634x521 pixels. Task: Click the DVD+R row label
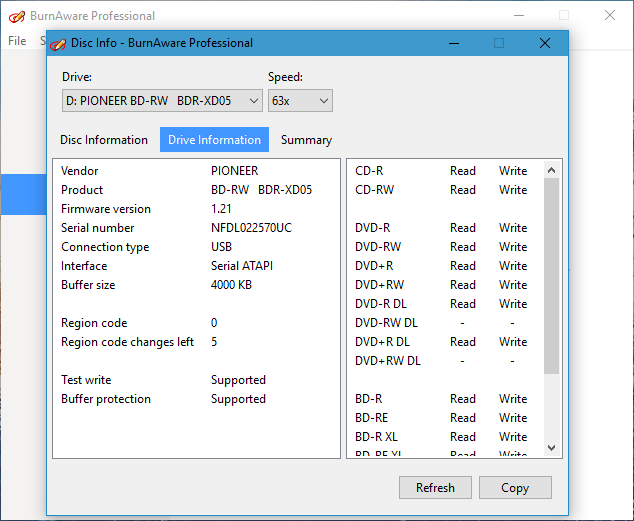coord(374,266)
